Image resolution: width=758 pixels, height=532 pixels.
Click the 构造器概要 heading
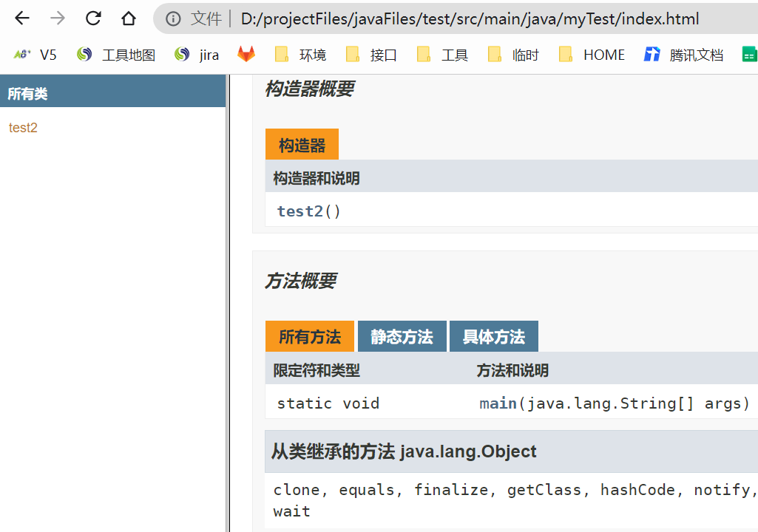coord(309,89)
